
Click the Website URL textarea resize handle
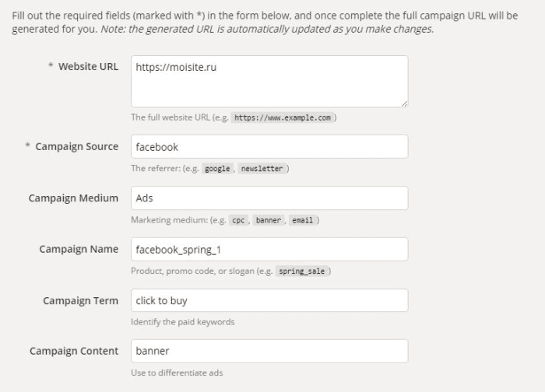click(x=404, y=103)
